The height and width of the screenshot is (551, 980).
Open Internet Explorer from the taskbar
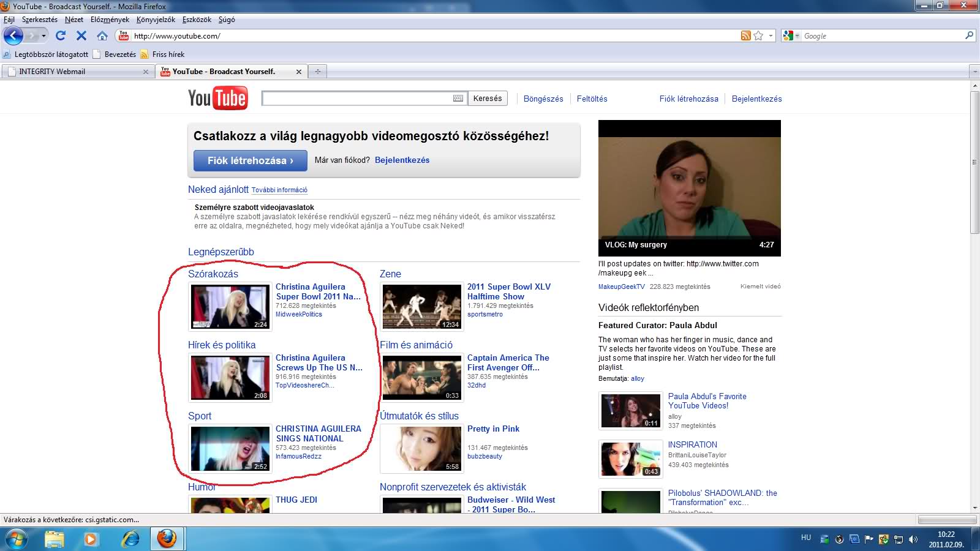130,539
